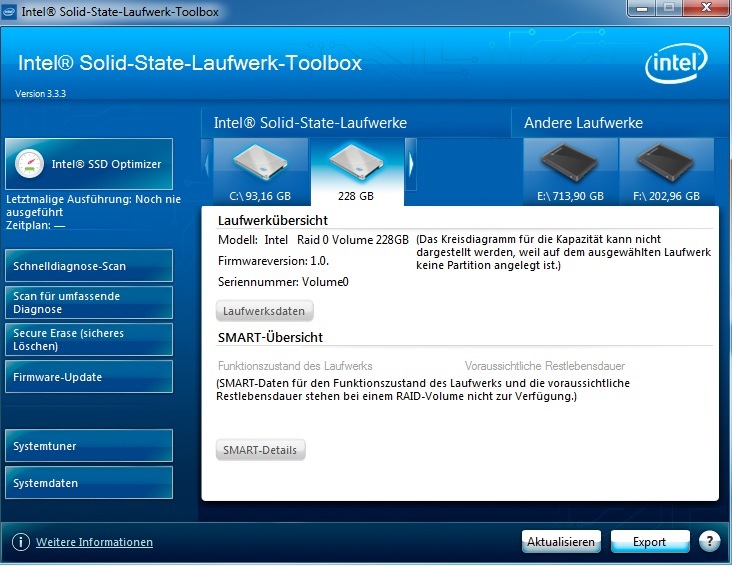The height and width of the screenshot is (566, 732).
Task: Select the E:\ 713,90 GB drive
Action: (570, 172)
